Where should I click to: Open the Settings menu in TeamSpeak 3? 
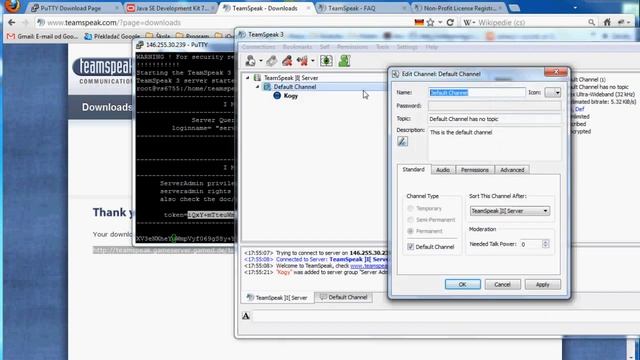407,47
